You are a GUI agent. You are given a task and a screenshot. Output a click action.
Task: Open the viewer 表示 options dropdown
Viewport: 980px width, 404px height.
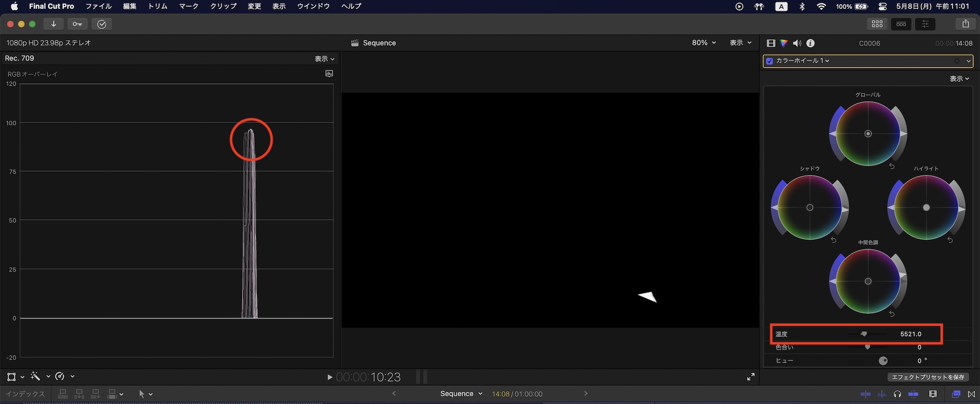point(741,43)
